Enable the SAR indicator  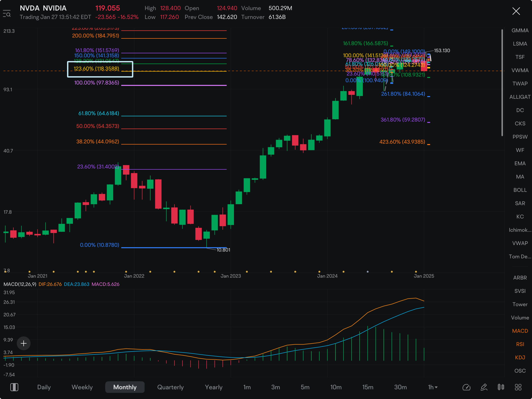(520, 203)
